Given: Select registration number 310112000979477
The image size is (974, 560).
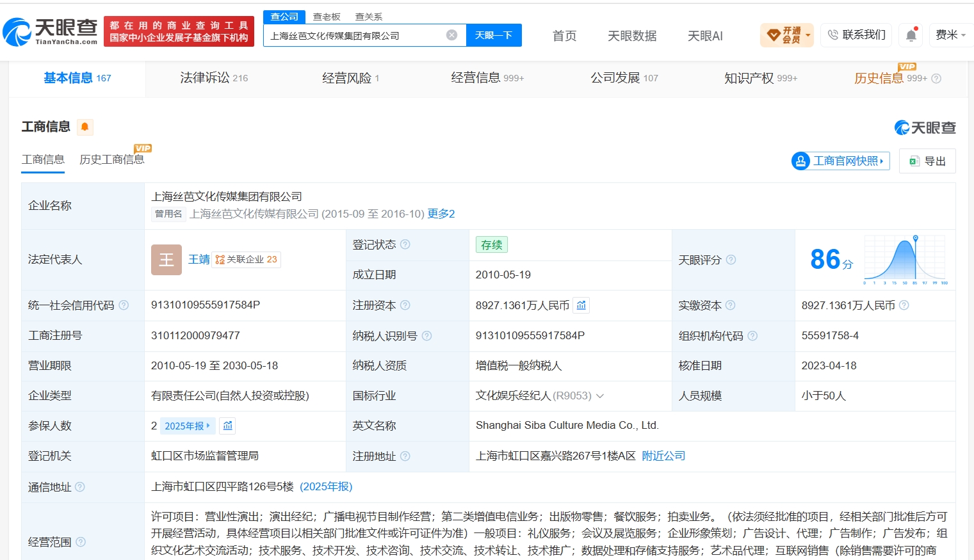Looking at the screenshot, I should (195, 335).
